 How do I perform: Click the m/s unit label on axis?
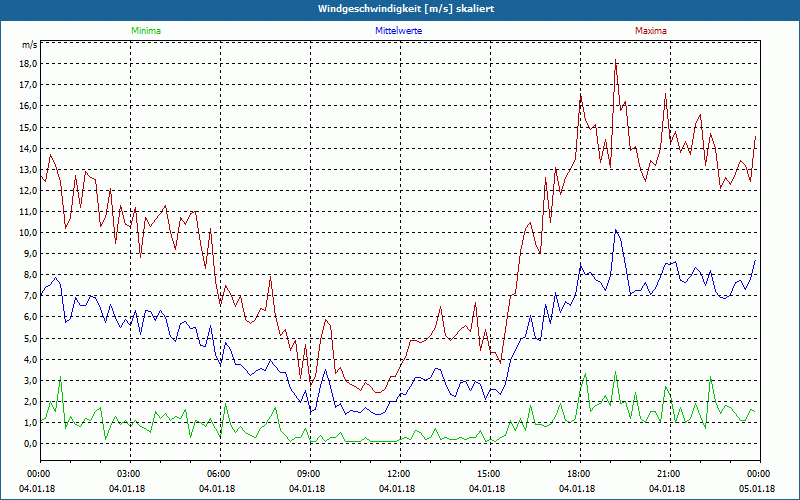[29, 45]
